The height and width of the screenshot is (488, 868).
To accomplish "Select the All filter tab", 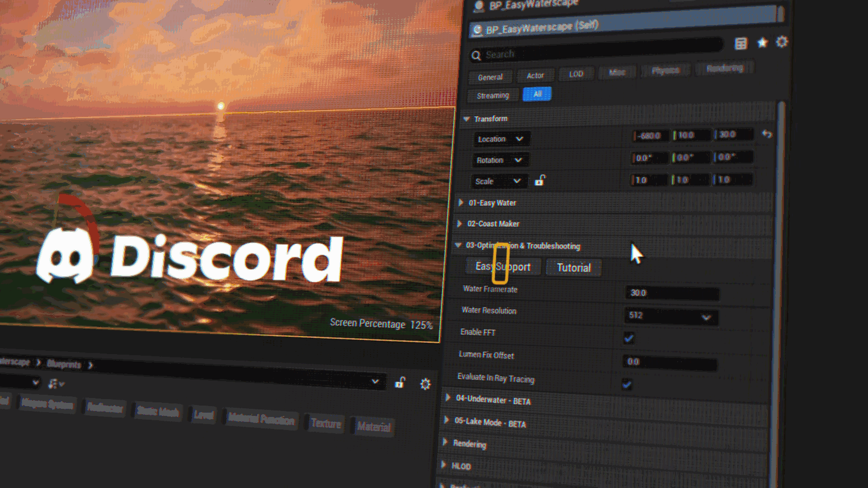I will coord(537,94).
